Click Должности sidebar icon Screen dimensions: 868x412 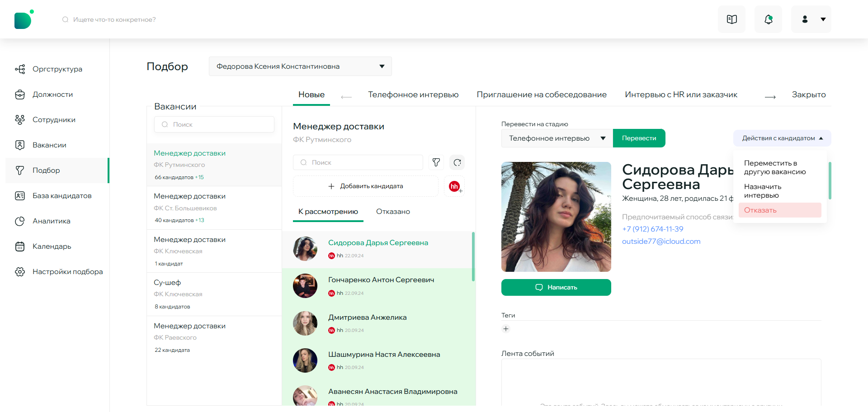[x=20, y=95]
